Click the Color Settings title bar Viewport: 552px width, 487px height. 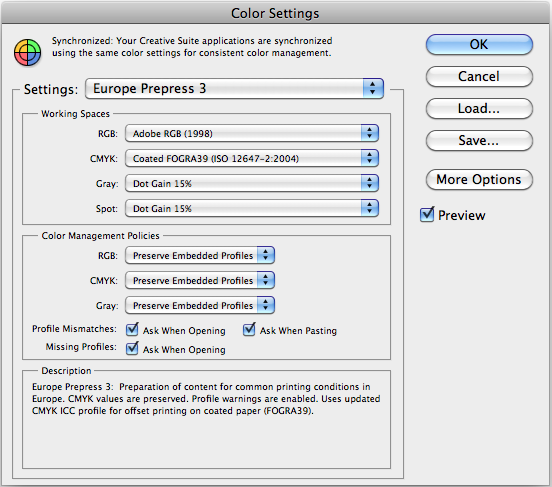[275, 13]
